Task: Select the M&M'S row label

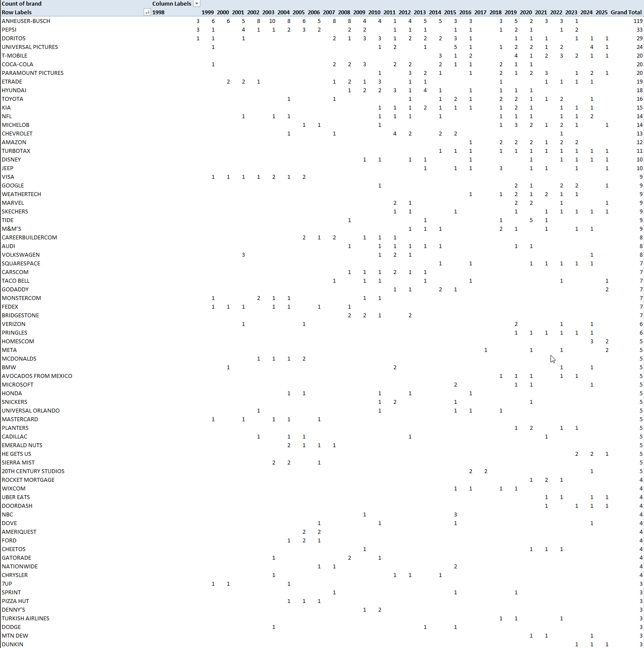Action: 11,229
